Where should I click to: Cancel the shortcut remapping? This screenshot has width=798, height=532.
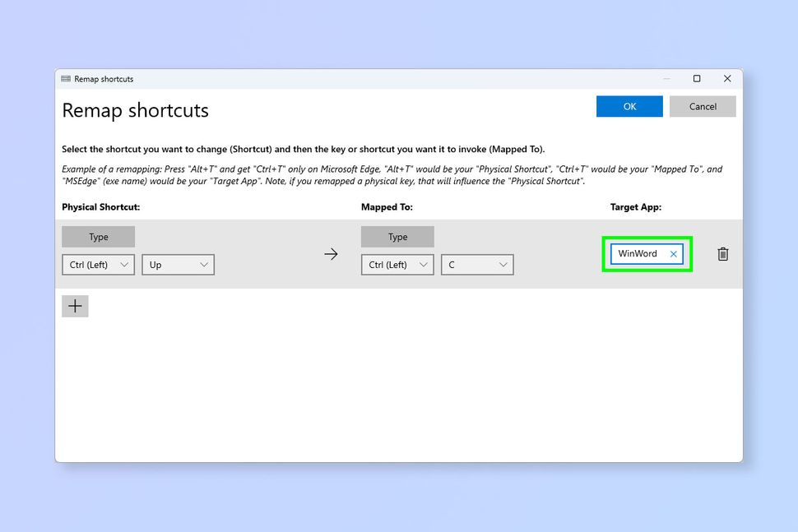coord(703,106)
